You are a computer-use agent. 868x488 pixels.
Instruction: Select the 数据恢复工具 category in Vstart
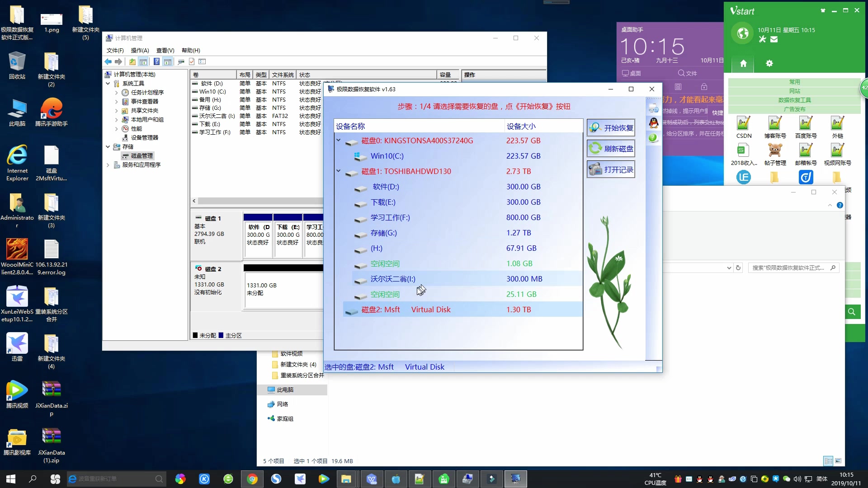(794, 100)
